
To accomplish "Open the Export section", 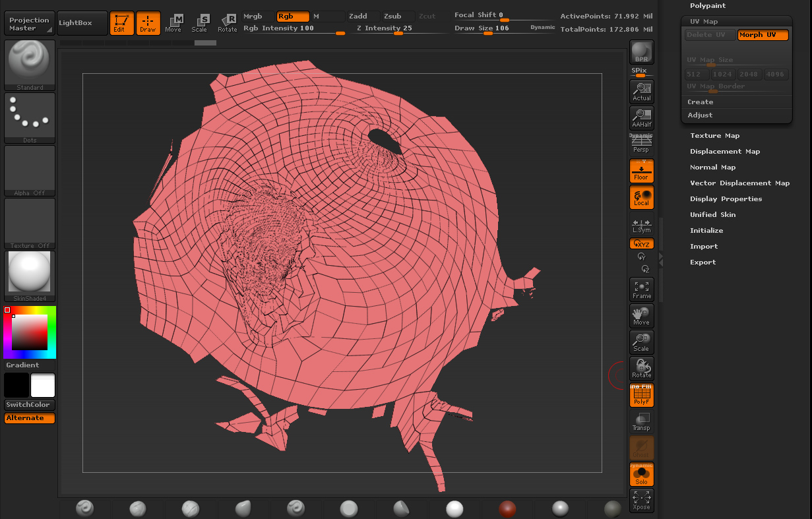I will pyautogui.click(x=703, y=262).
